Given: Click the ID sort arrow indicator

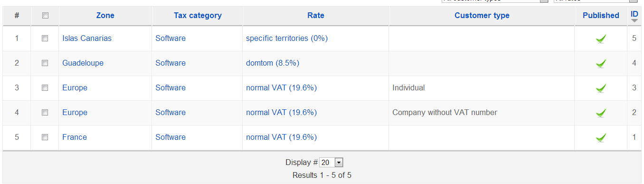Looking at the screenshot, I should pos(634,21).
